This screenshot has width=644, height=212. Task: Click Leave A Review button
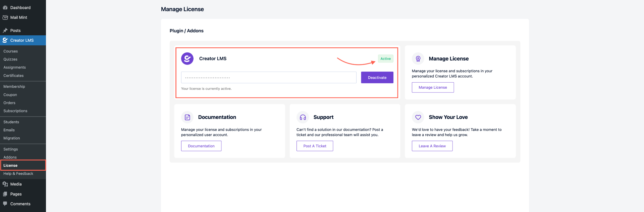coord(432,146)
